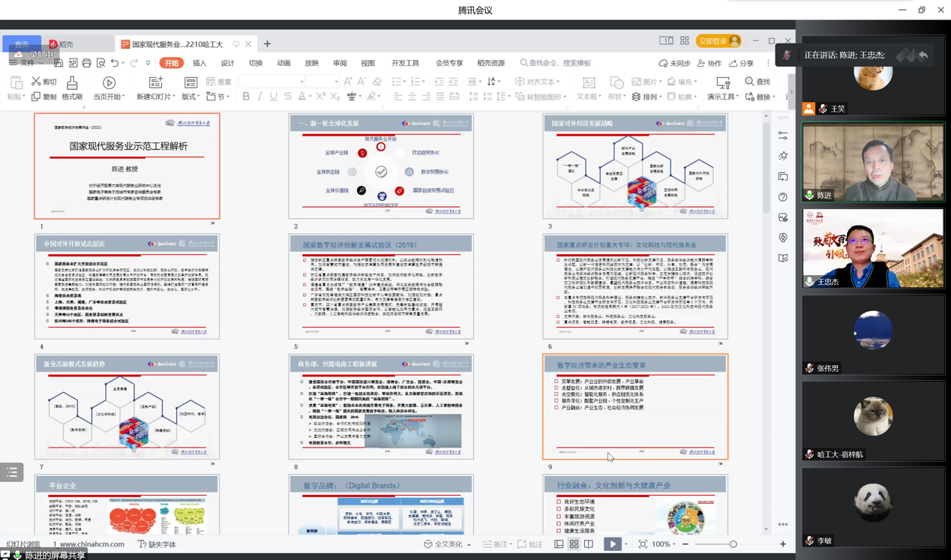The height and width of the screenshot is (560, 951).
Task: Click the 立即登录 login button
Action: [718, 41]
